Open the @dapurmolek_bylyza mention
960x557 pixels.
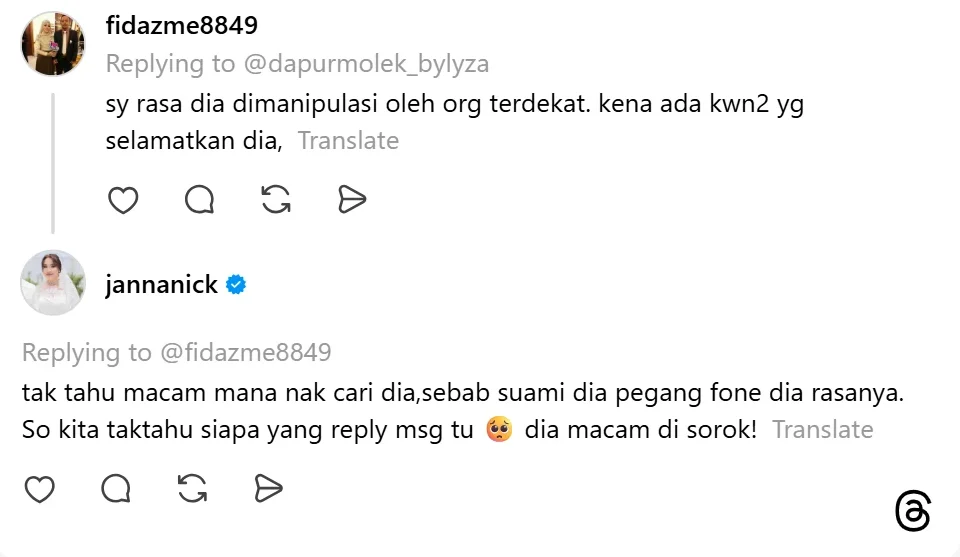pyautogui.click(x=365, y=64)
